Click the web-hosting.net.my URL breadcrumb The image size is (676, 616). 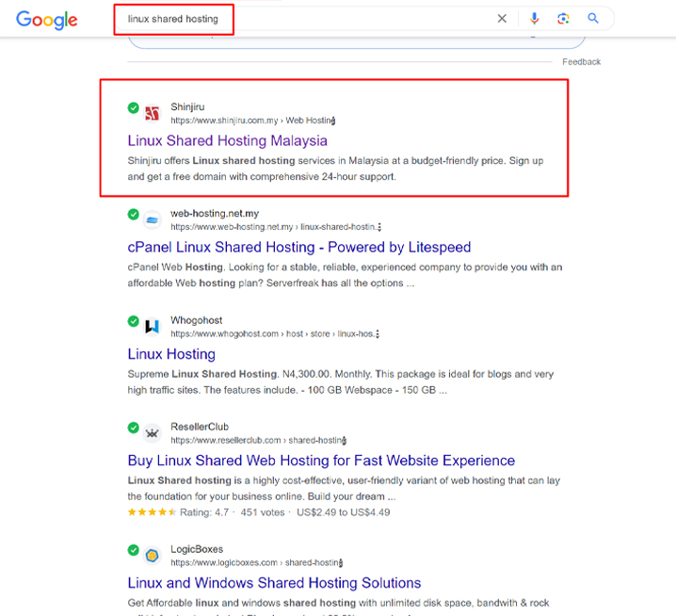coord(274,227)
